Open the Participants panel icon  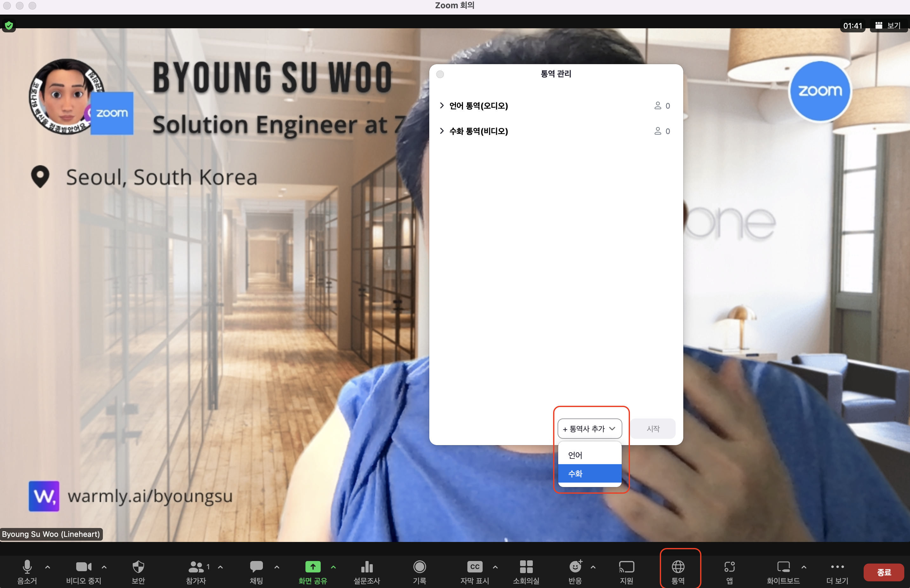(196, 567)
